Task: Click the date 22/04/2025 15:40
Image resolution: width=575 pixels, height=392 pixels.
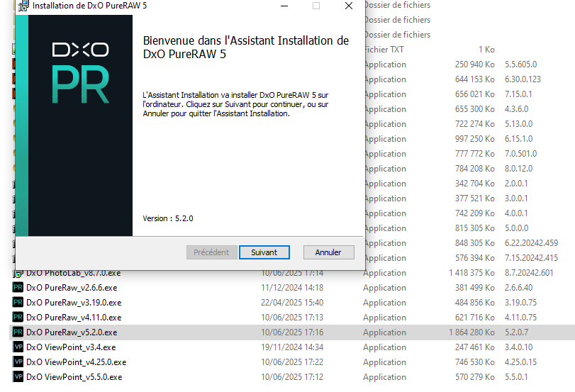Action: [x=292, y=303]
